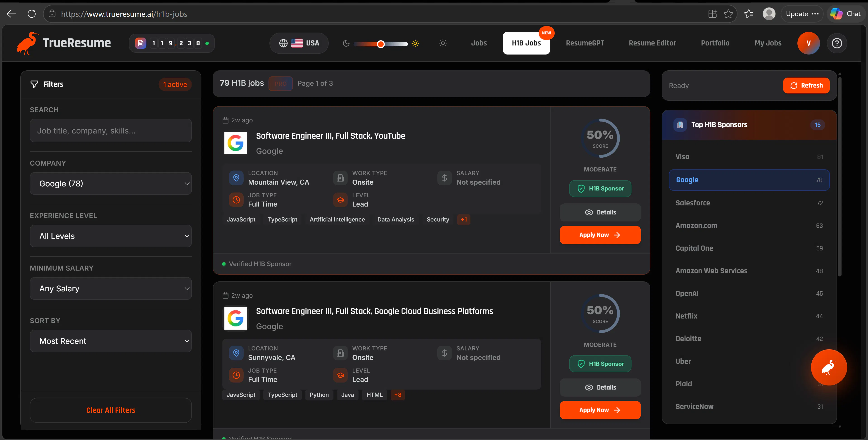This screenshot has width=868, height=440.
Task: Open the Minimum Salary dropdown
Action: click(x=111, y=289)
